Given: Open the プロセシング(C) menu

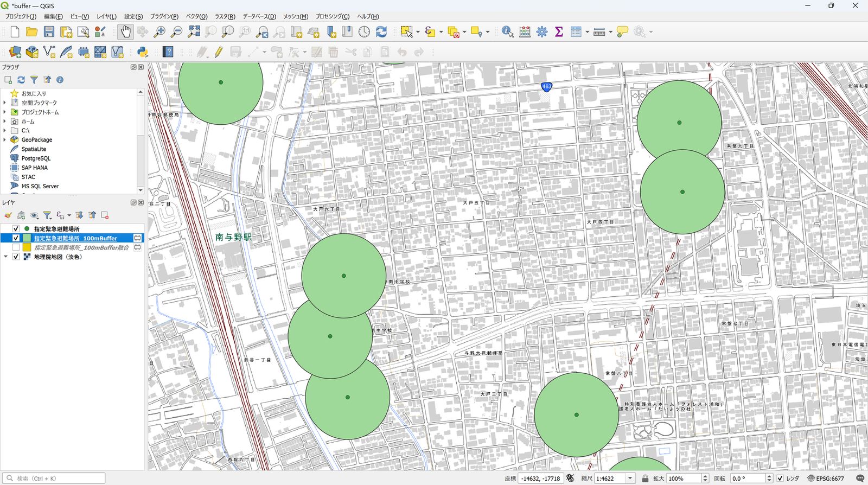Looking at the screenshot, I should click(x=333, y=16).
